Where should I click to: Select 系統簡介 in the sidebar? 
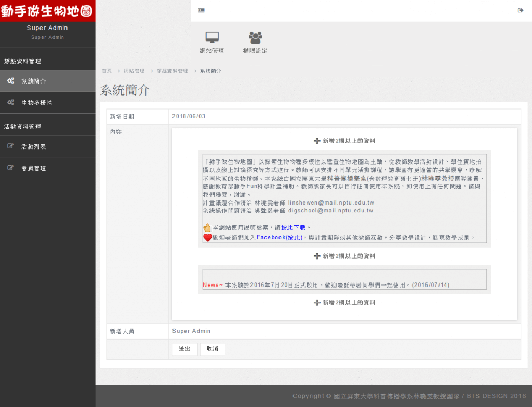[x=47, y=80]
